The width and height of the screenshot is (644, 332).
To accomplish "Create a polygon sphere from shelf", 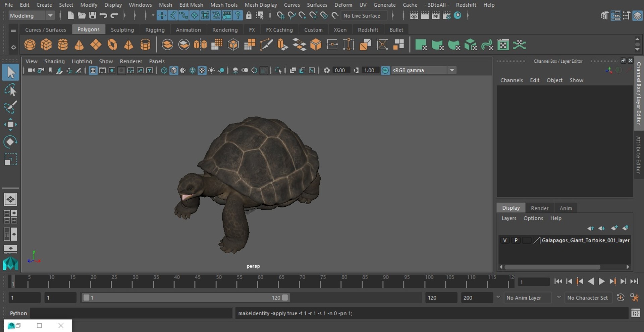I will (x=30, y=45).
